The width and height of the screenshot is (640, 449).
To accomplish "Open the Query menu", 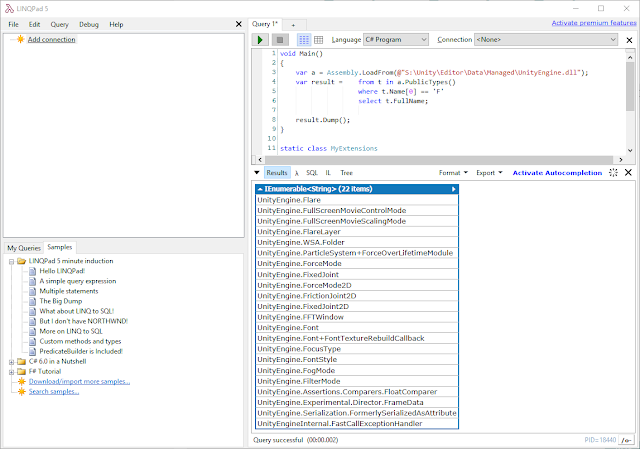I will (60, 24).
